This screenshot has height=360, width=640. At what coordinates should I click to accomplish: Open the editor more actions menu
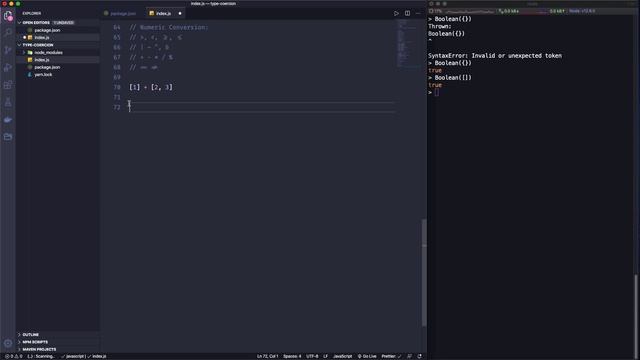click(418, 13)
